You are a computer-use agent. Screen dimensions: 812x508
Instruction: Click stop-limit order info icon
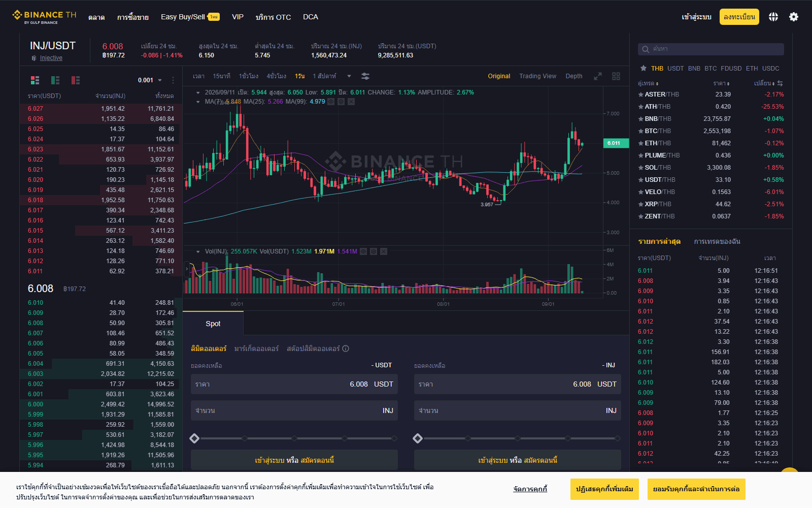(346, 348)
